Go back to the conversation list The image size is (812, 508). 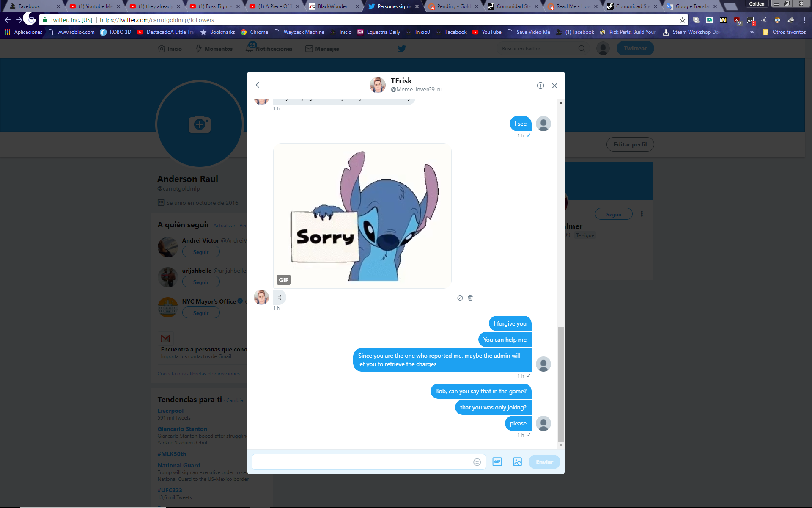[257, 85]
